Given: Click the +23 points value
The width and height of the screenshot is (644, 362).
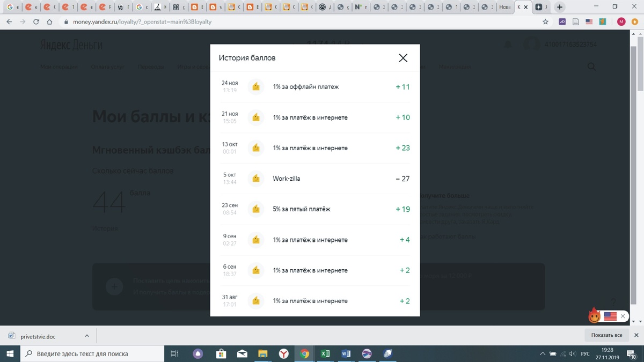Looking at the screenshot, I should coord(402,148).
